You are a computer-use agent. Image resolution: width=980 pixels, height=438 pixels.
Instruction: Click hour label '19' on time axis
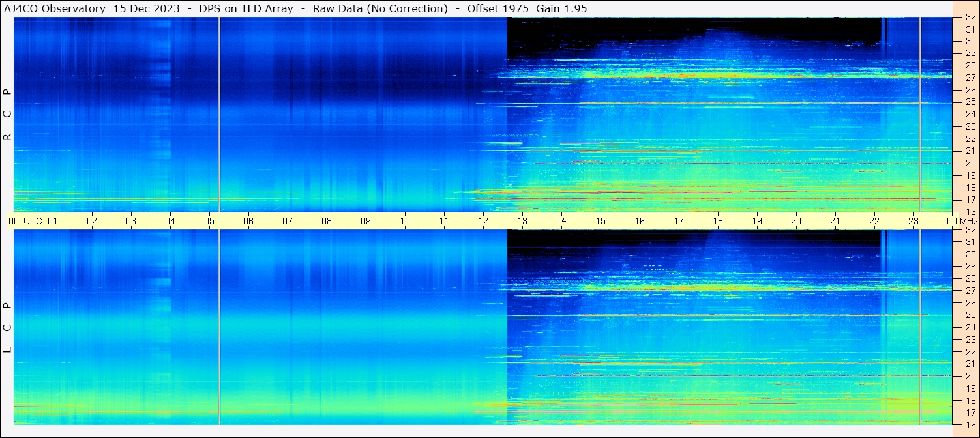[x=757, y=221]
